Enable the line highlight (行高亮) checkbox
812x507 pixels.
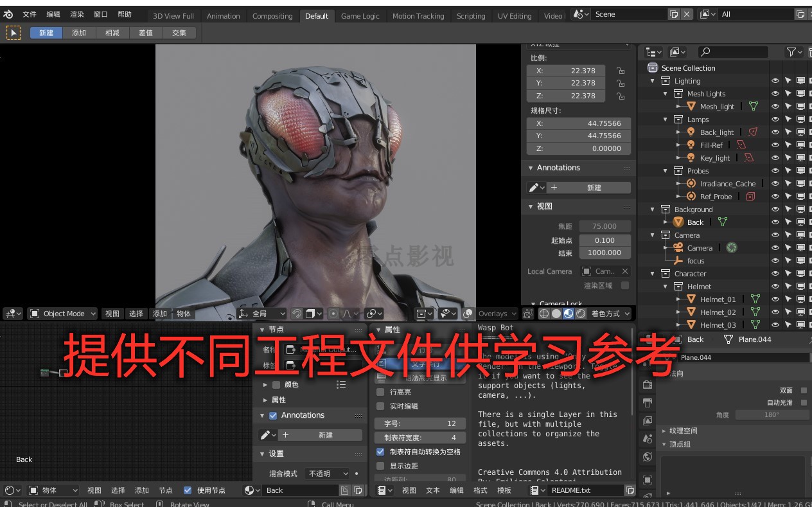[x=380, y=392]
